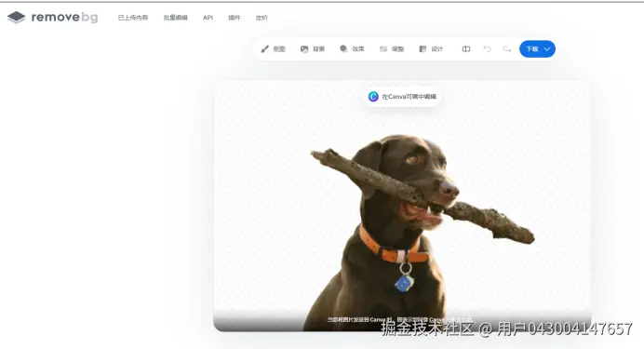Open the 调整 adjust tool
Viewport: 644px width, 349px height.
392,48
